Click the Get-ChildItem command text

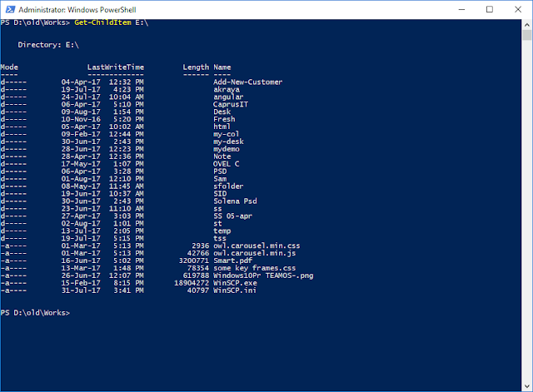pos(99,22)
